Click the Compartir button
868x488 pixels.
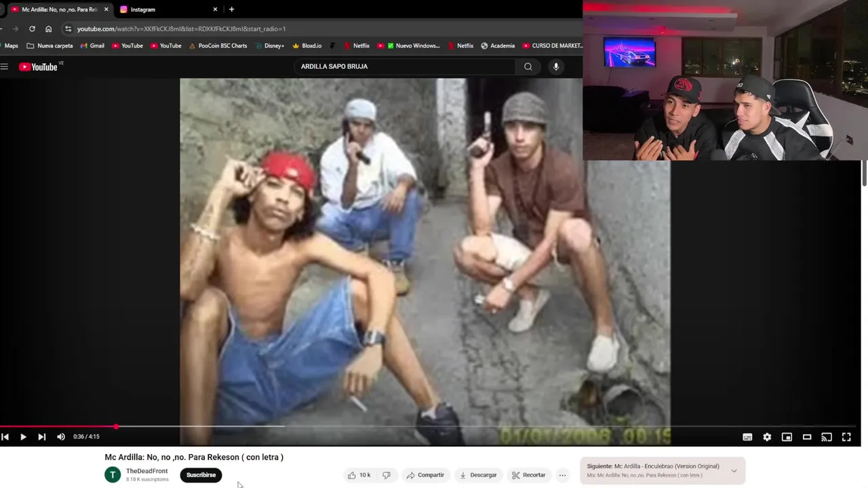(x=425, y=475)
